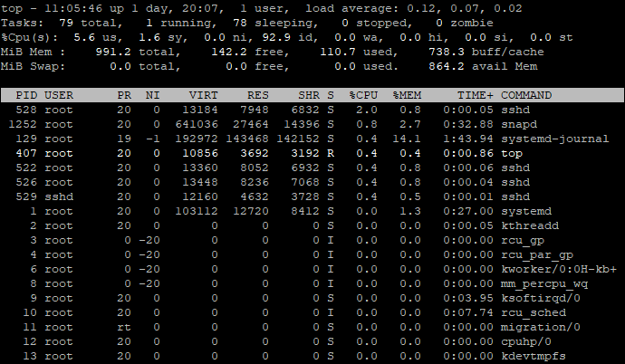Click the 641036 VIRT value of snapd
Viewport: 625px width, 364px height.
(197, 124)
